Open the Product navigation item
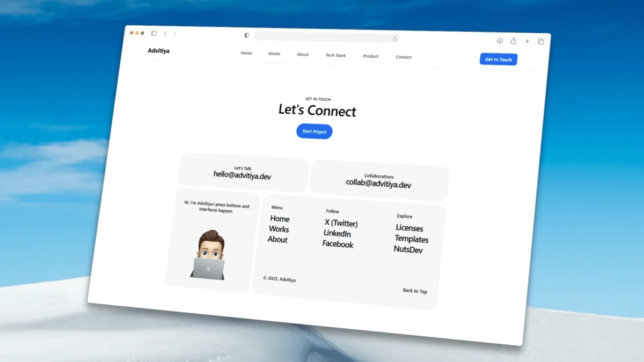 pyautogui.click(x=370, y=56)
